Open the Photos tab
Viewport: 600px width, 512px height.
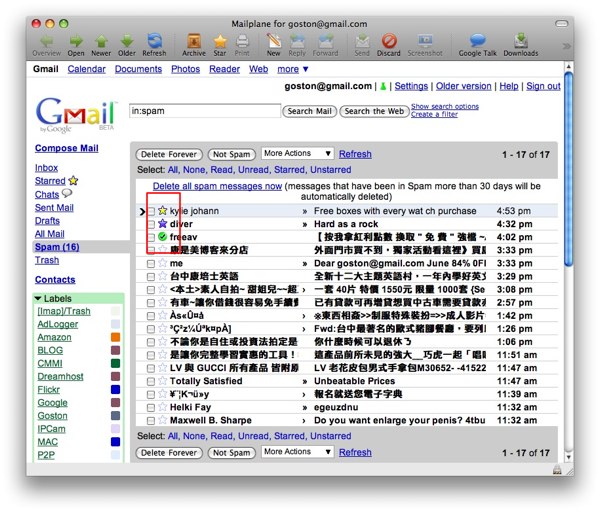186,69
